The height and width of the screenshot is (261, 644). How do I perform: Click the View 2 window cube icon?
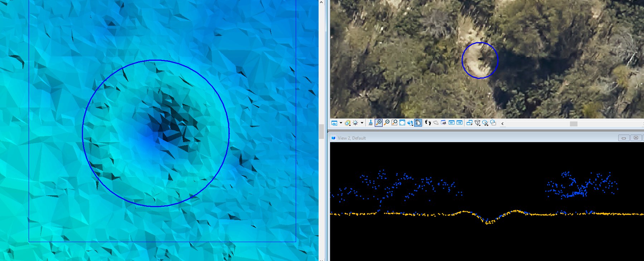333,138
